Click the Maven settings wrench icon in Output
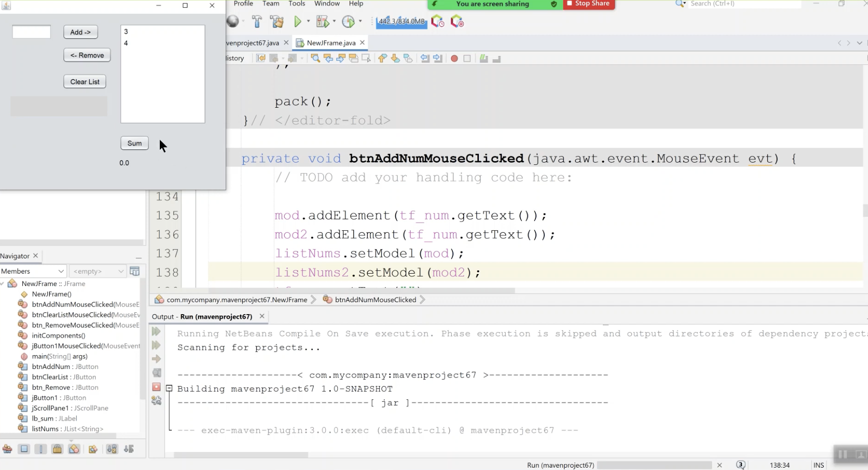The height and width of the screenshot is (470, 868). click(x=156, y=401)
